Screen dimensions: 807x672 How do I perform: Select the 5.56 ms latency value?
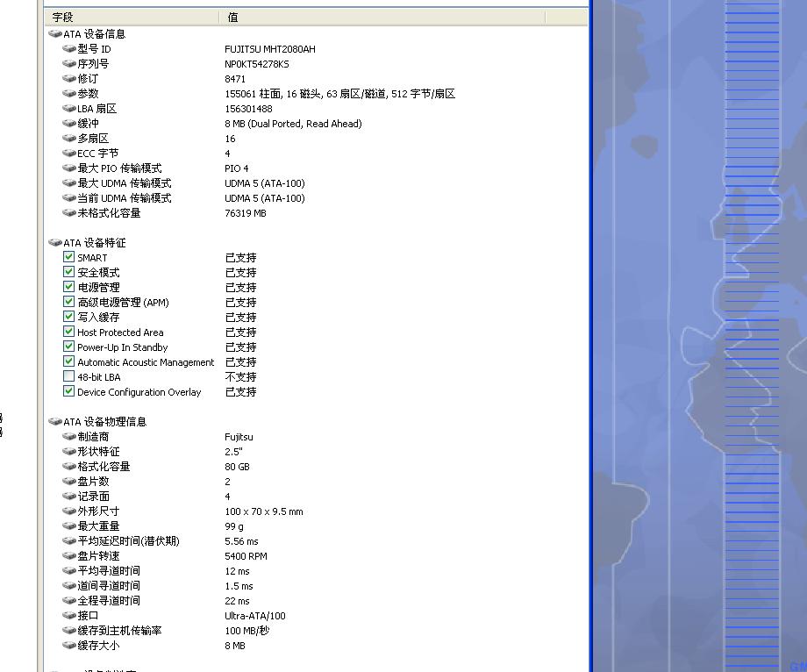pos(241,542)
